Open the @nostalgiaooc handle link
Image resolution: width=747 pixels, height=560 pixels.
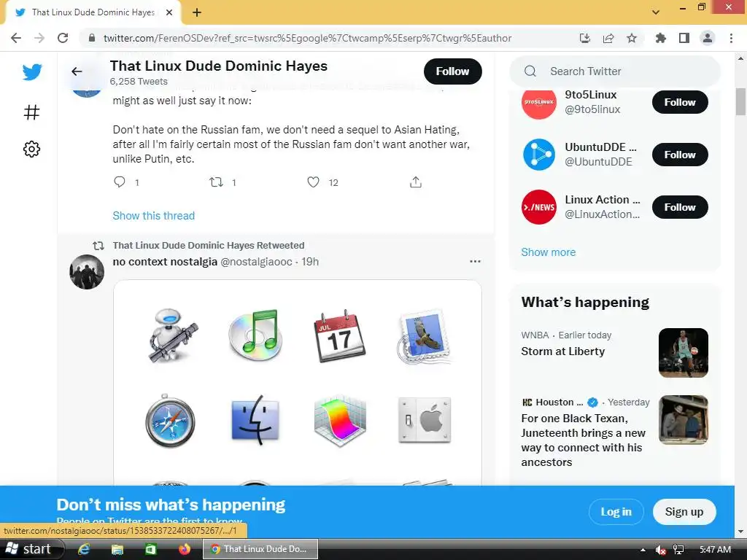(256, 262)
